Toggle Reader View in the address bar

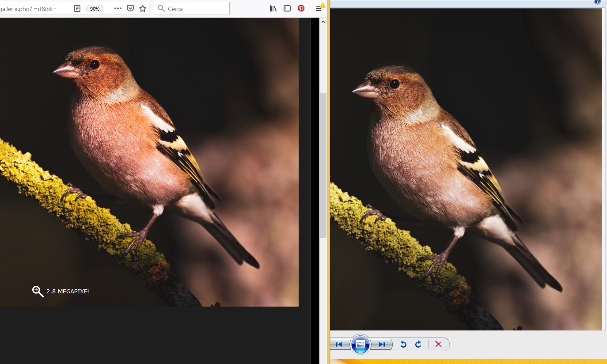click(77, 8)
